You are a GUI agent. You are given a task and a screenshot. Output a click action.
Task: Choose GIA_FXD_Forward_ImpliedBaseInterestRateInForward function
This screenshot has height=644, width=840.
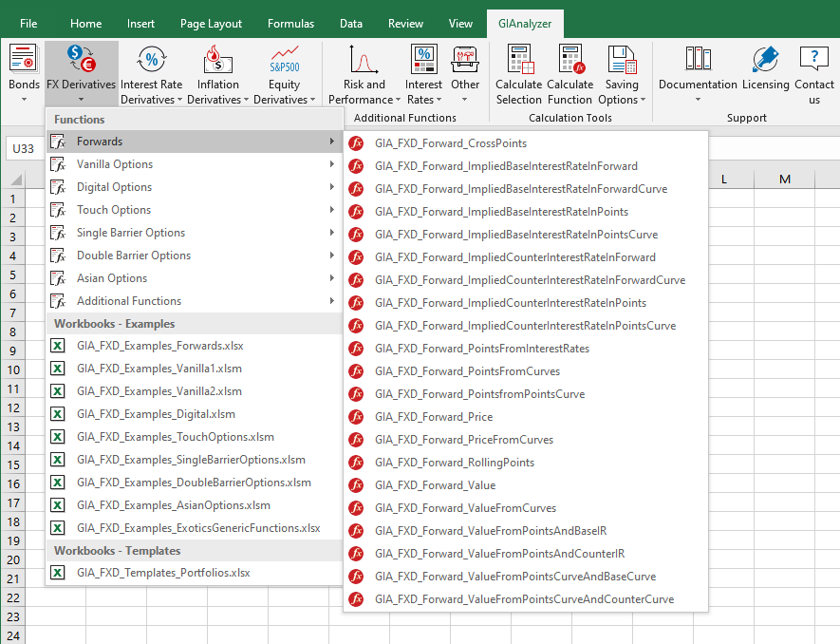coord(526,166)
